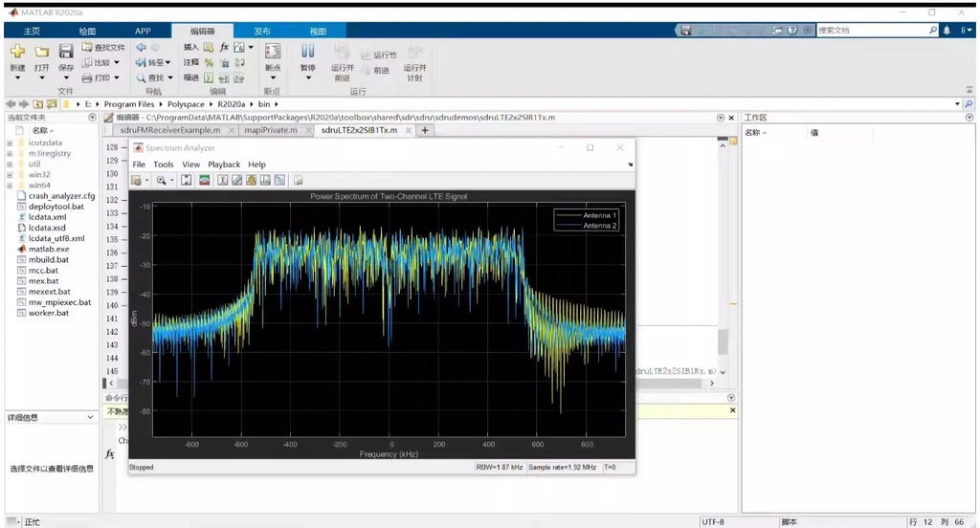Click the Spectrum Analyzer configuration gear icon
This screenshot has height=528, width=980.
tap(136, 181)
